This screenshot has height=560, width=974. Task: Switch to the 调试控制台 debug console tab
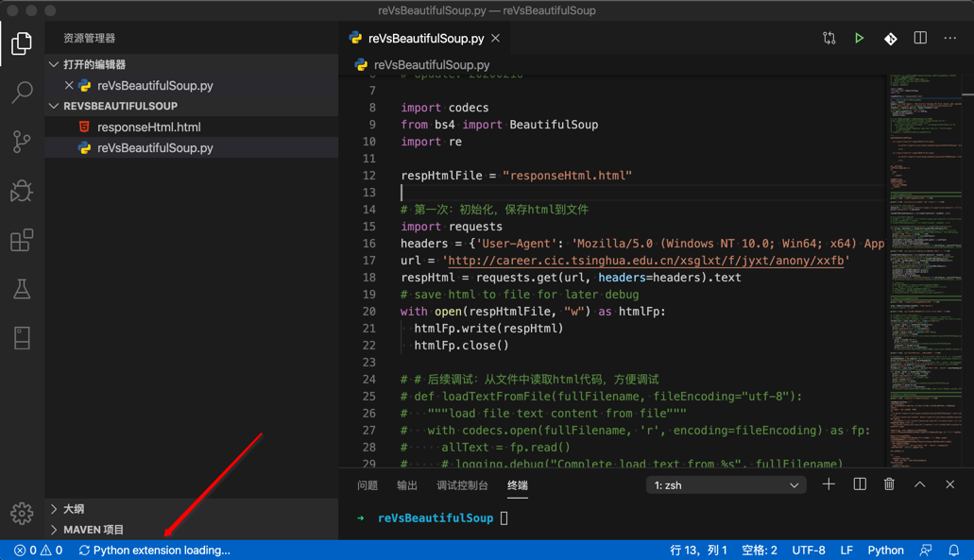click(462, 485)
